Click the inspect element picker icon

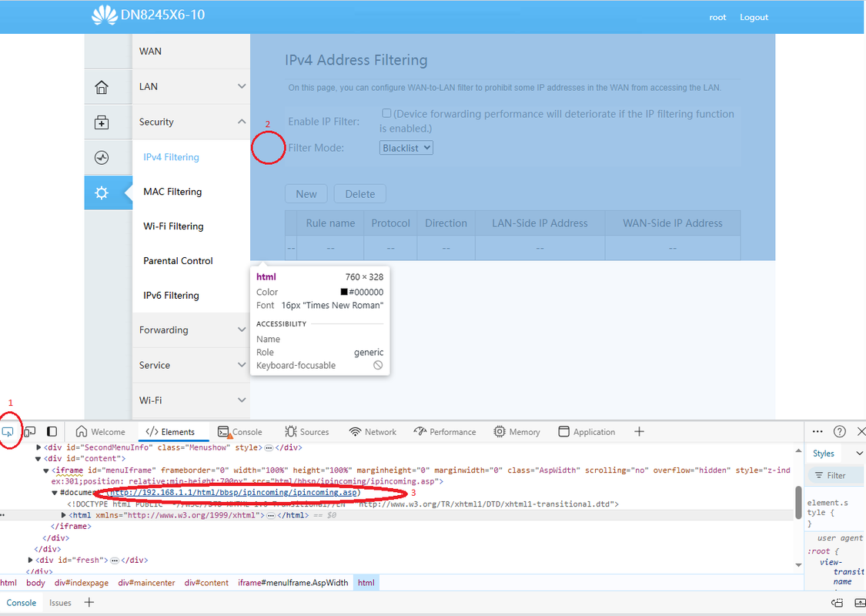point(8,432)
